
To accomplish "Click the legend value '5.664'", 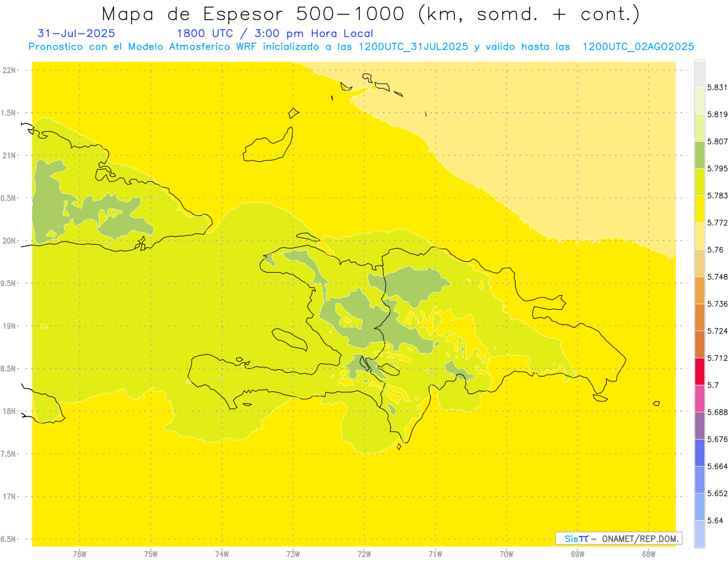I will pos(718,466).
